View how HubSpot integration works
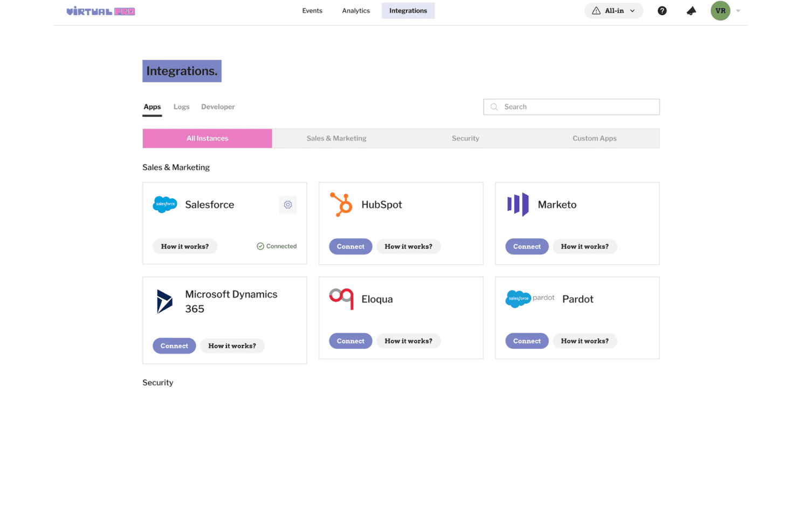Viewport: 798px width, 532px height. point(409,246)
